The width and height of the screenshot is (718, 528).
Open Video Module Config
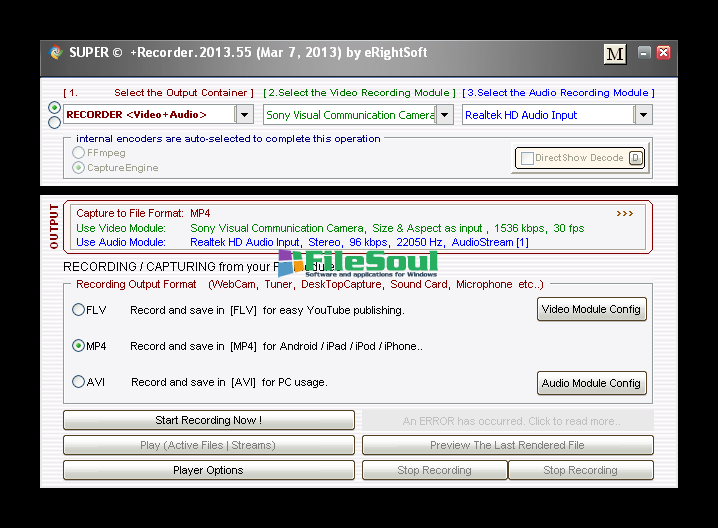pyautogui.click(x=591, y=309)
